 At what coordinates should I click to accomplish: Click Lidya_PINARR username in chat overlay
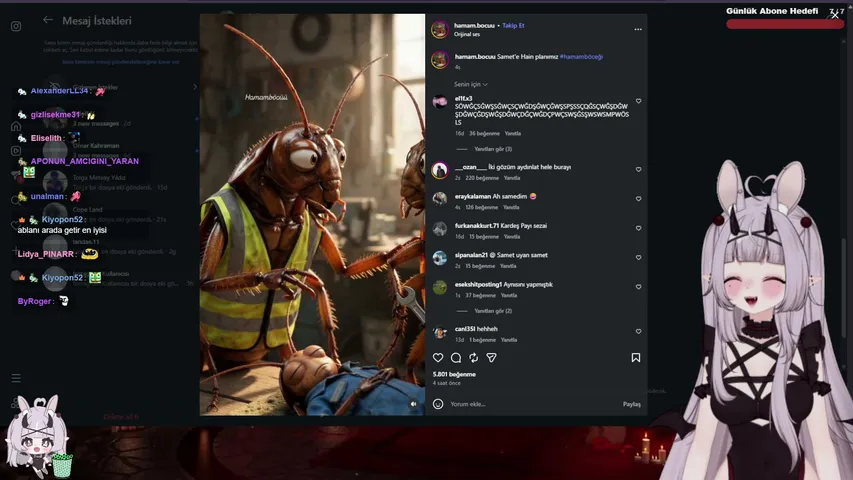tap(46, 254)
